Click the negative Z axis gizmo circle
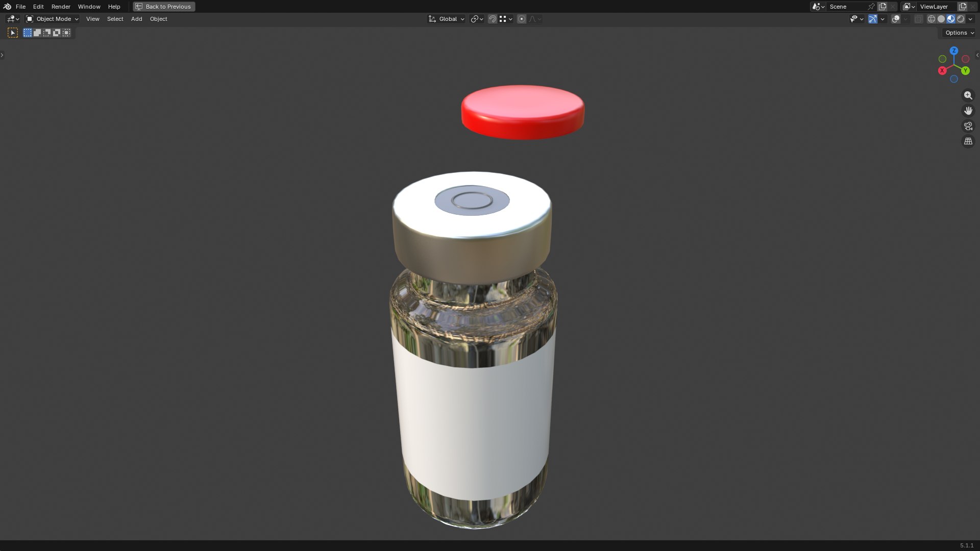 click(x=954, y=79)
